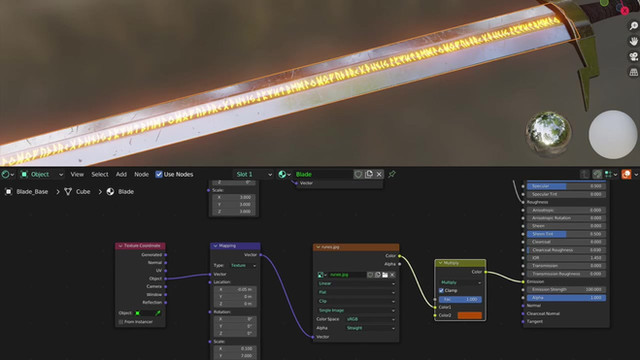The width and height of the screenshot is (640, 360).
Task: Pick object with eyedropper in Texture Coordinate
Action: click(x=158, y=313)
